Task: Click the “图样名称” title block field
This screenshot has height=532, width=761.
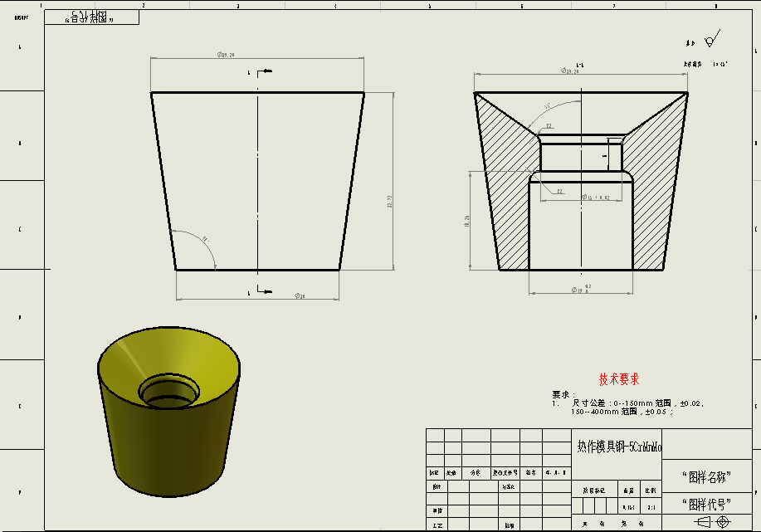Action: [x=707, y=477]
